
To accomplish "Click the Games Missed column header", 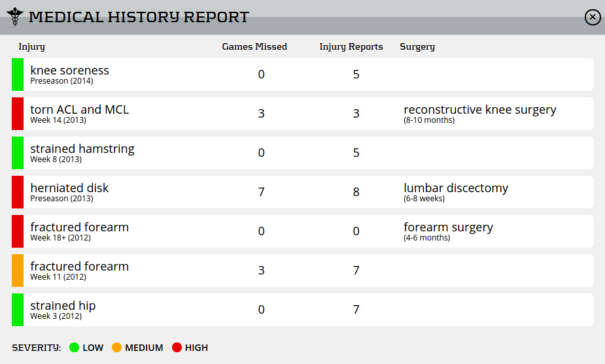I will click(254, 47).
